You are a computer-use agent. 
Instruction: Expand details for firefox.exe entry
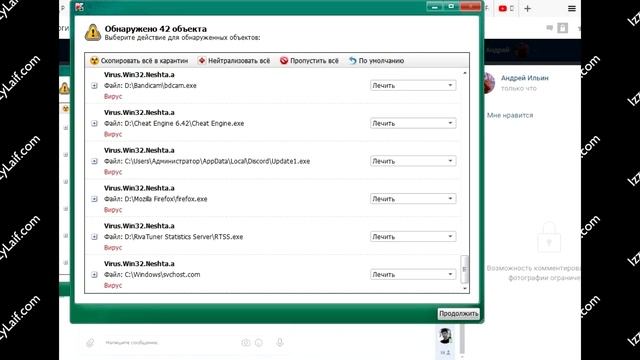point(94,199)
